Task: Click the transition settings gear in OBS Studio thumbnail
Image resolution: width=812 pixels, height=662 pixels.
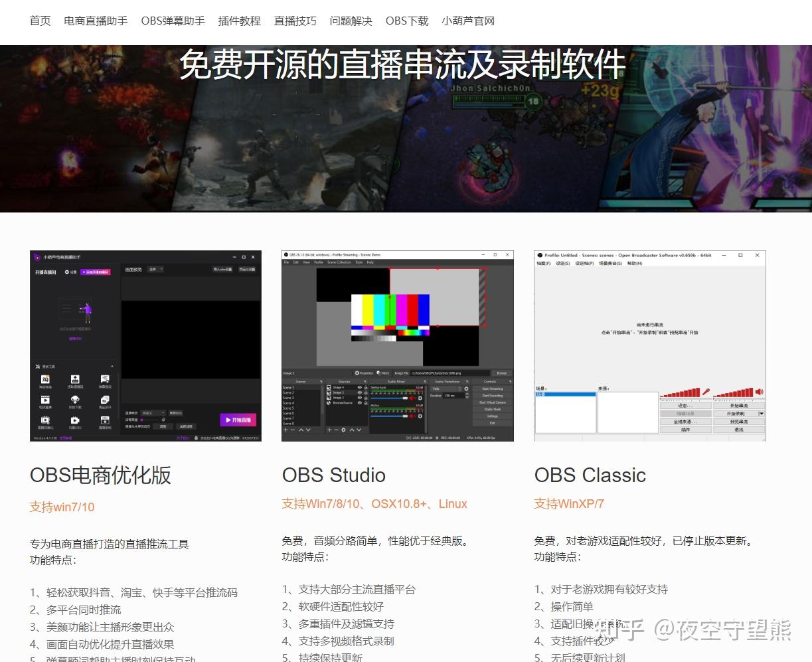Action: click(x=466, y=388)
